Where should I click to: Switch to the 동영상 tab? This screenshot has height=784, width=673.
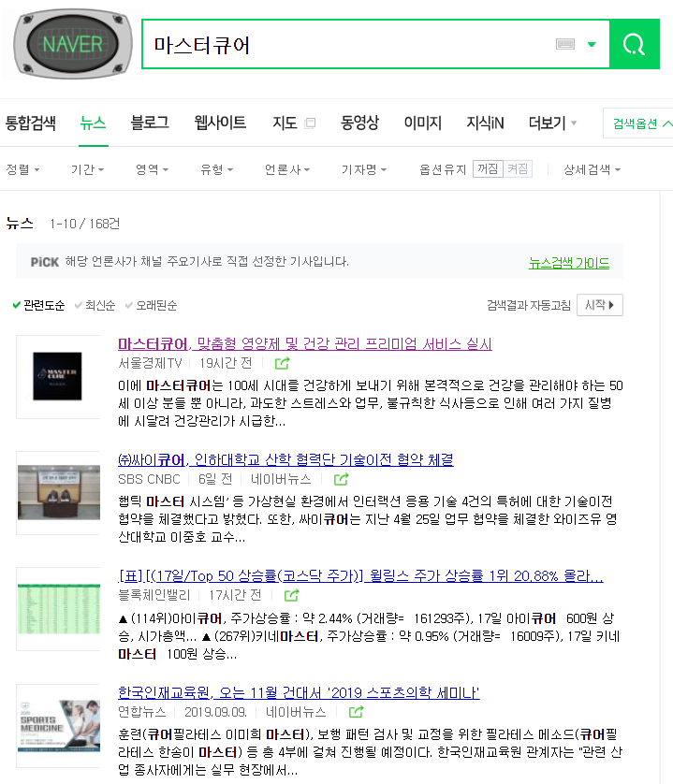359,123
